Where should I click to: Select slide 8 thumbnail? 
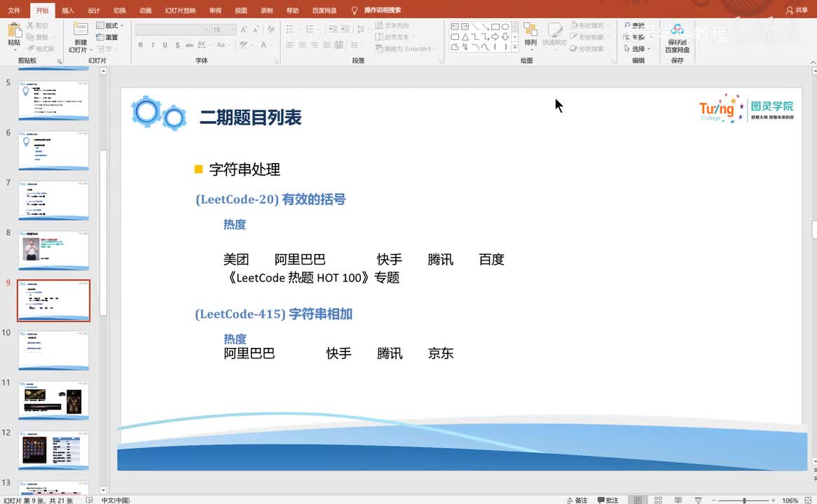pyautogui.click(x=53, y=251)
